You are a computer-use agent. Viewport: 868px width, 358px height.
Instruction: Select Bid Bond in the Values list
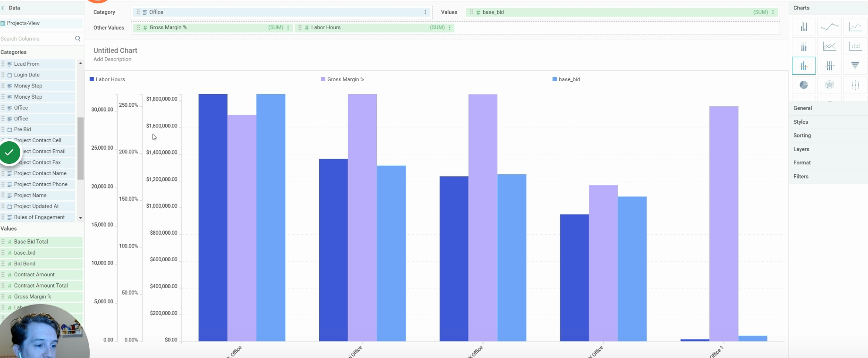[x=42, y=264]
